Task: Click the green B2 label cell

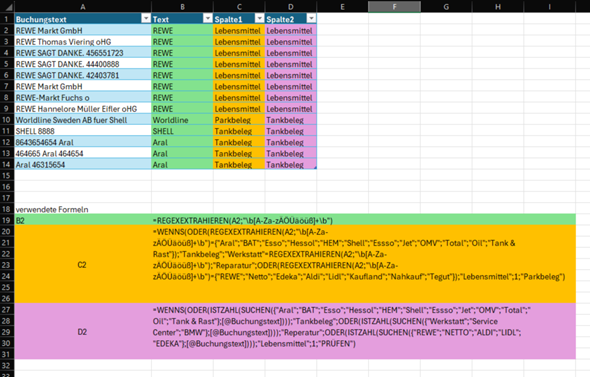Action: coord(83,220)
